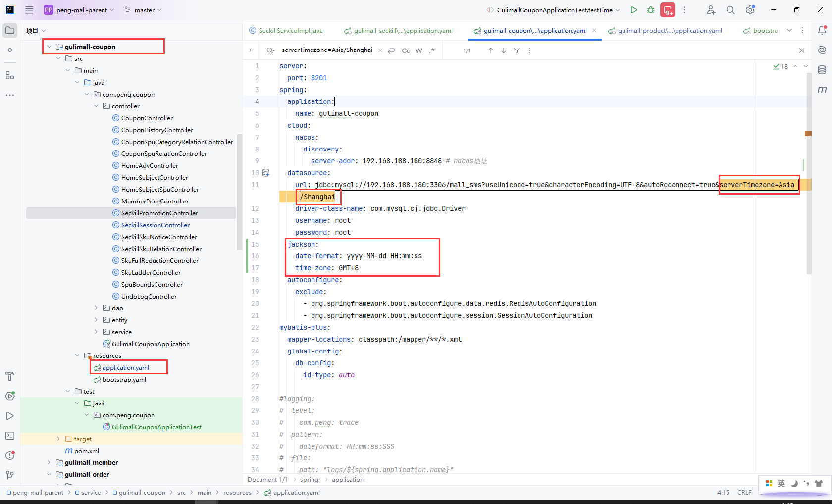Image resolution: width=832 pixels, height=504 pixels.
Task: Open the Run tool window
Action: [x=10, y=416]
